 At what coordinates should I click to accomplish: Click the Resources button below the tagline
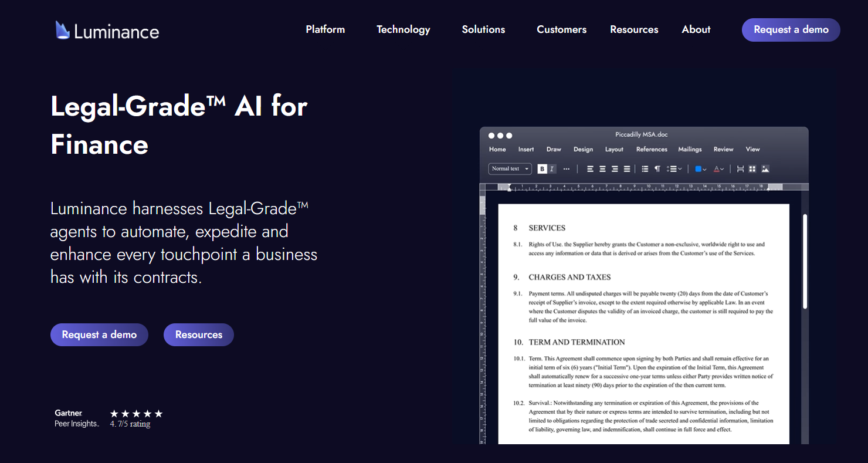pos(199,334)
